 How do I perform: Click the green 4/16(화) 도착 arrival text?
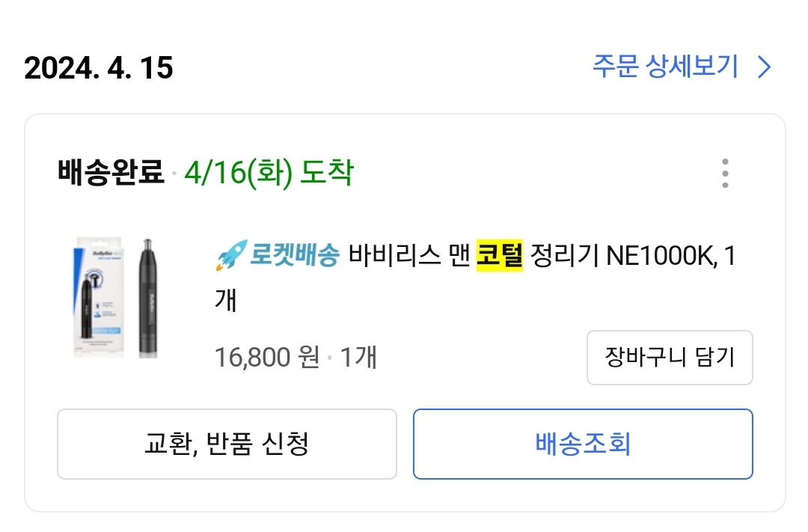pyautogui.click(x=268, y=174)
